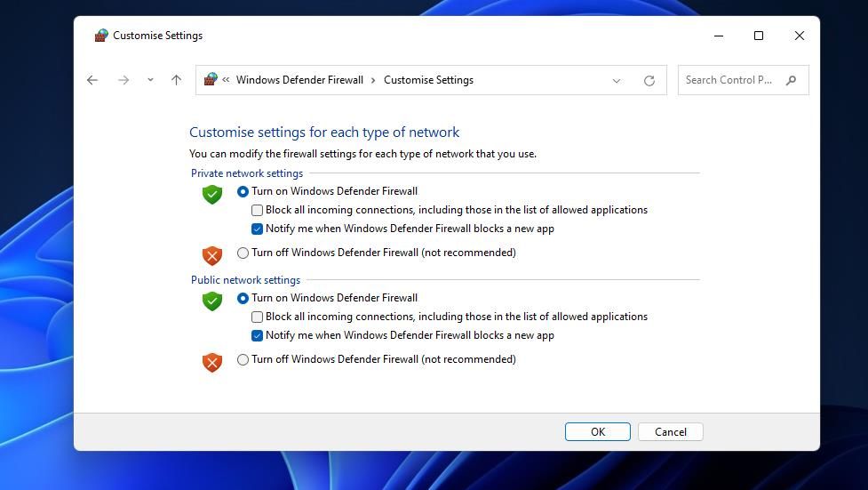The image size is (868, 490).
Task: Check Block all incoming connections under private
Action: (x=257, y=210)
